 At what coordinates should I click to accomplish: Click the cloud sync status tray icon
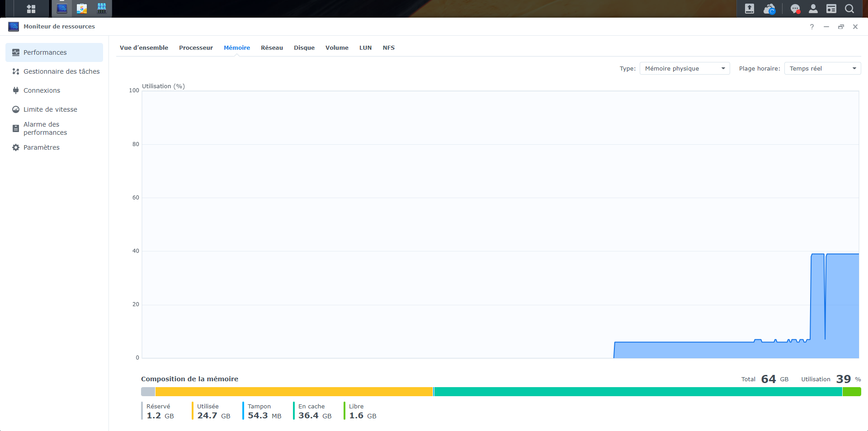(x=769, y=9)
